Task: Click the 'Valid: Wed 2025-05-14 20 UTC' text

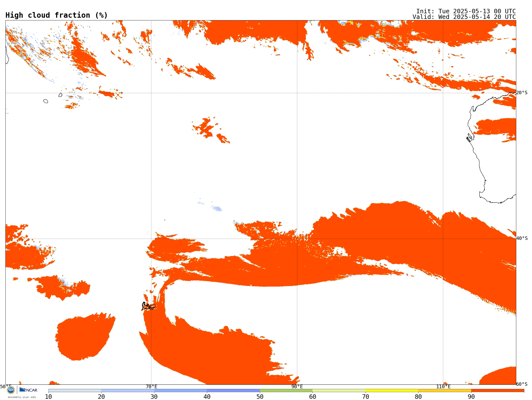Action: pyautogui.click(x=464, y=17)
